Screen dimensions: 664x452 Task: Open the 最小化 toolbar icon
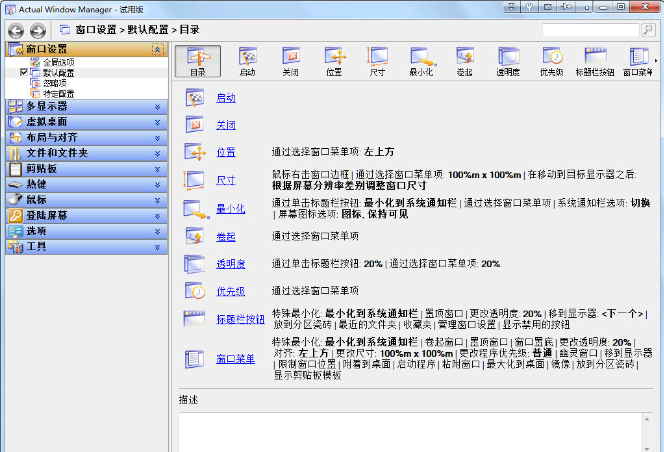pyautogui.click(x=421, y=61)
